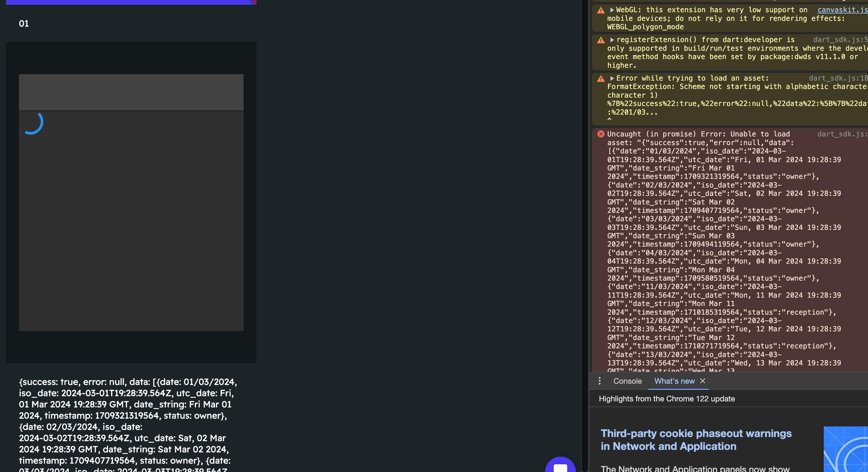This screenshot has width=868, height=472.
Task: Expand the registerExtension() warning message
Action: (612, 40)
